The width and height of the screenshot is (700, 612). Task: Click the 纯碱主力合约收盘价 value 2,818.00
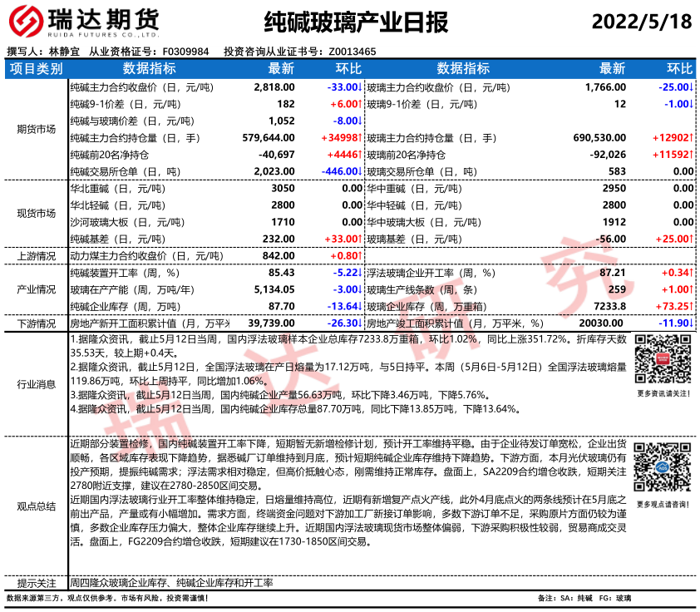tap(274, 86)
